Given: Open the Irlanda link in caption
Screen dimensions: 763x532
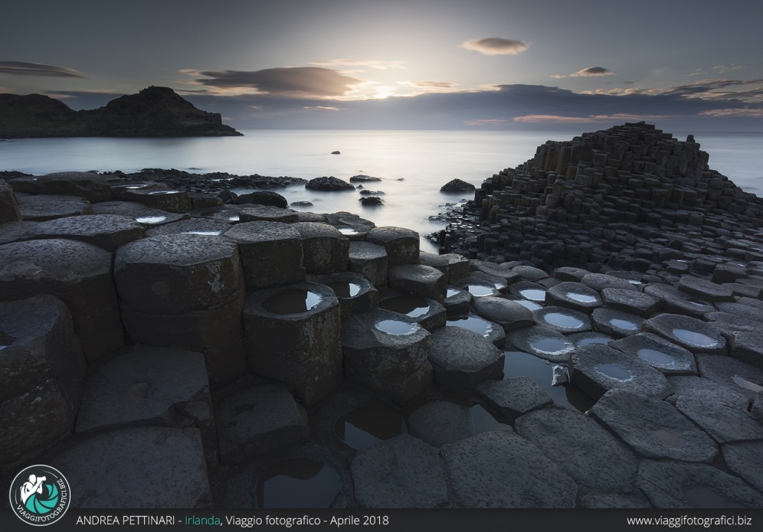Looking at the screenshot, I should (201, 521).
